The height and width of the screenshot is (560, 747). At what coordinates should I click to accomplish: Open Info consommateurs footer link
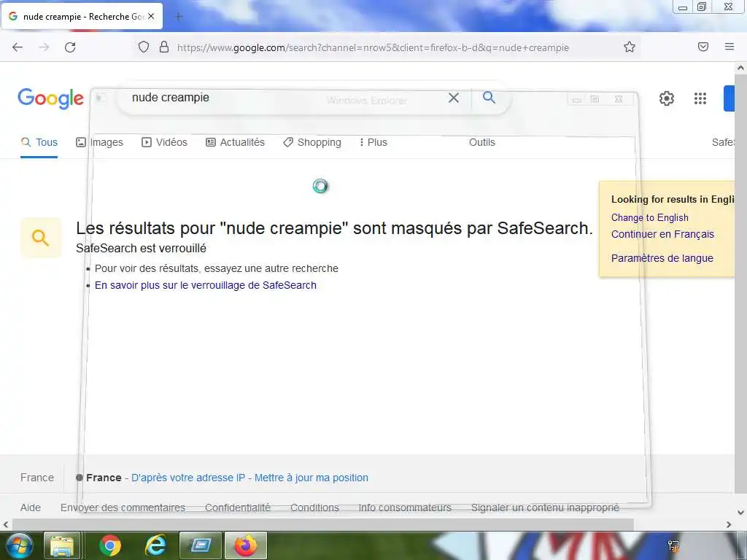(x=405, y=507)
